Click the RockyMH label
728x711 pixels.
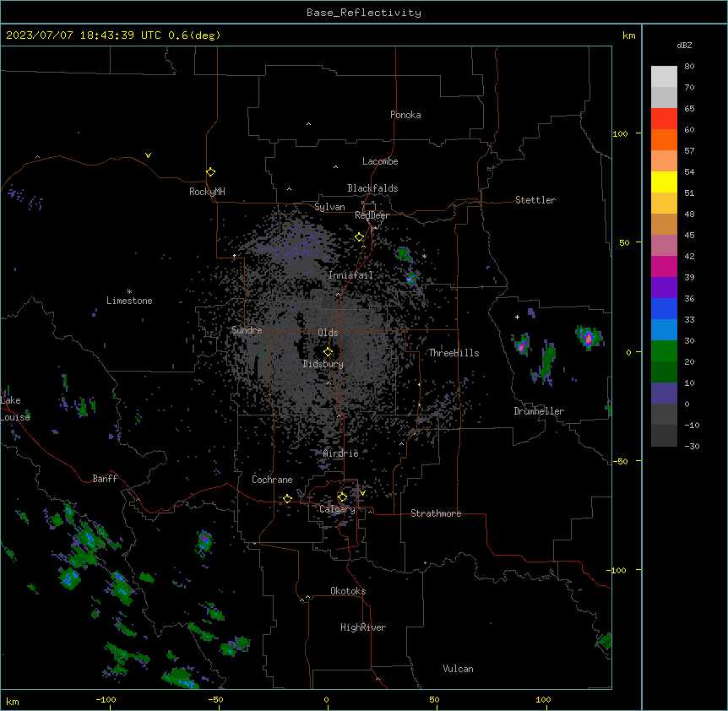coord(207,192)
